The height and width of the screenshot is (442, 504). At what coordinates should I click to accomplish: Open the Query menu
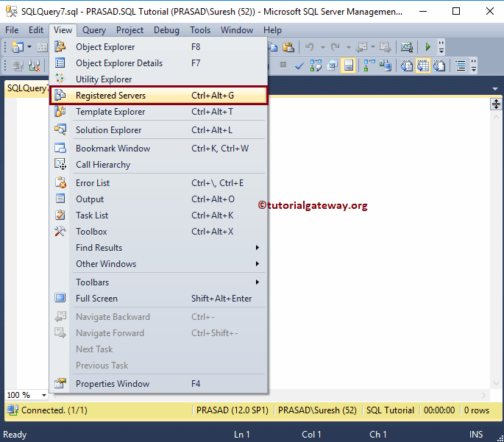(x=94, y=30)
